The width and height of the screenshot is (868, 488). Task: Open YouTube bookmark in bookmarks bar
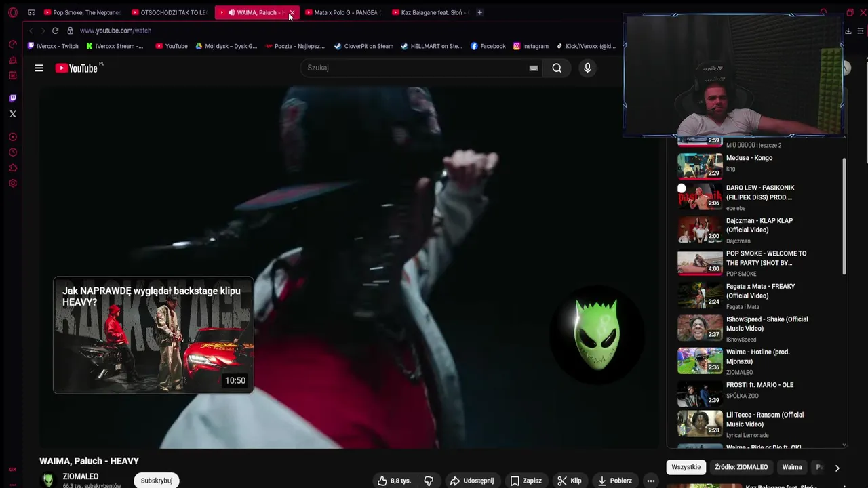(172, 46)
